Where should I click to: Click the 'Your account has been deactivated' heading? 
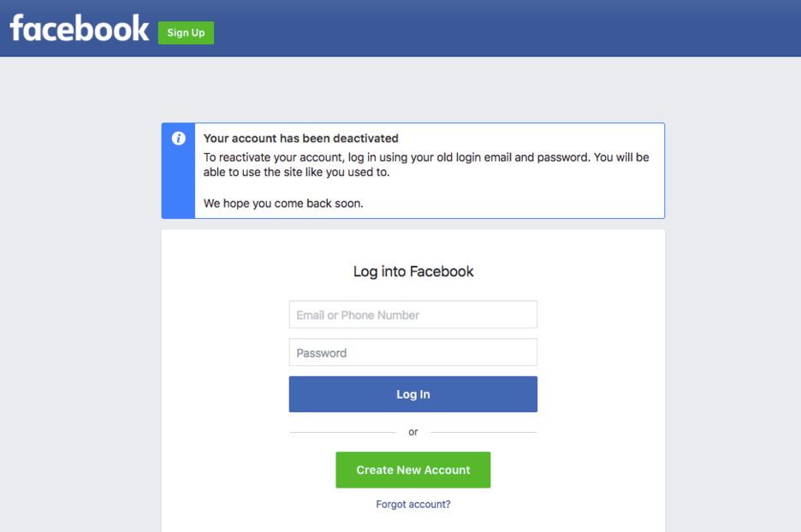[301, 139]
